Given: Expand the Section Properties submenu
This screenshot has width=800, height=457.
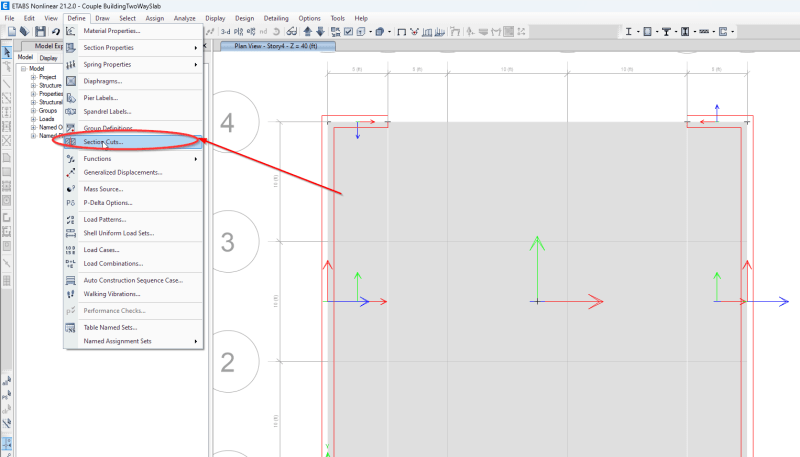Looking at the screenshot, I should 195,48.
